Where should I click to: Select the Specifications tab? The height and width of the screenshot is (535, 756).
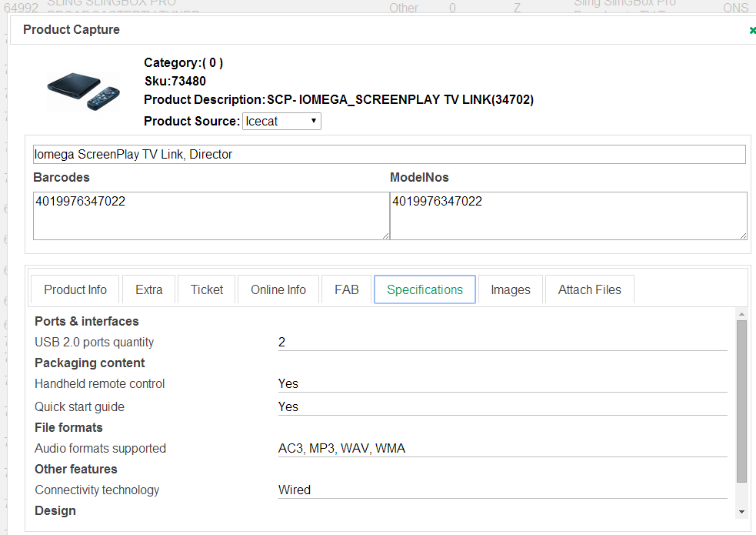tap(425, 289)
